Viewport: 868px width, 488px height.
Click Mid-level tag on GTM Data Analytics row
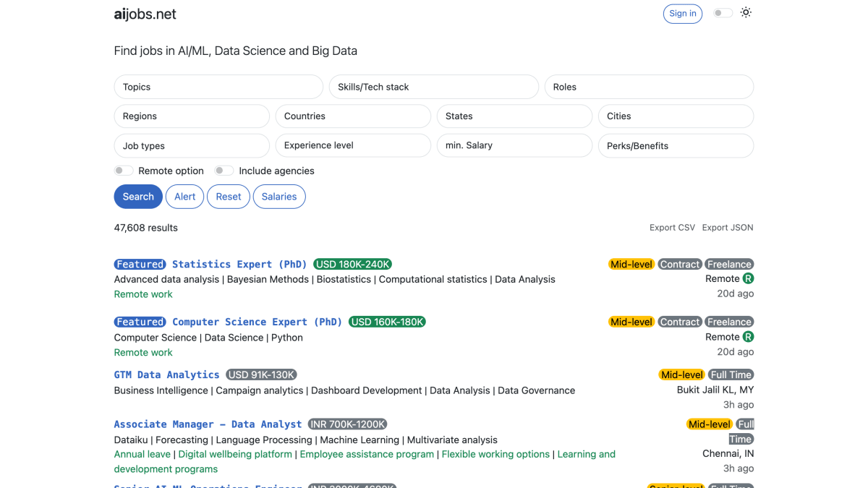pyautogui.click(x=682, y=374)
